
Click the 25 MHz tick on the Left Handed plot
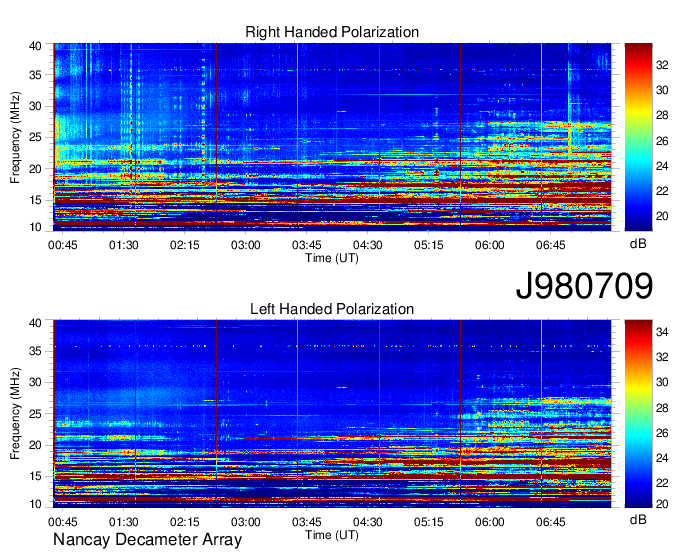tap(35, 414)
